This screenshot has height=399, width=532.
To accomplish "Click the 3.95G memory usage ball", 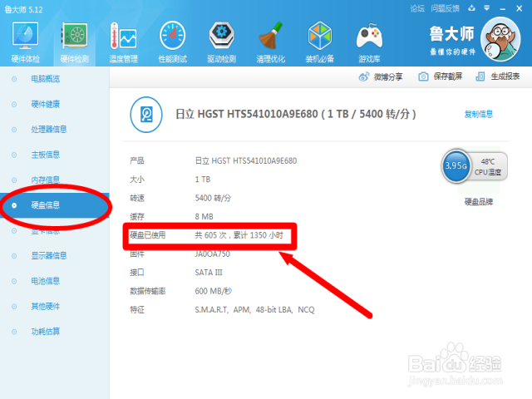I will [x=456, y=166].
